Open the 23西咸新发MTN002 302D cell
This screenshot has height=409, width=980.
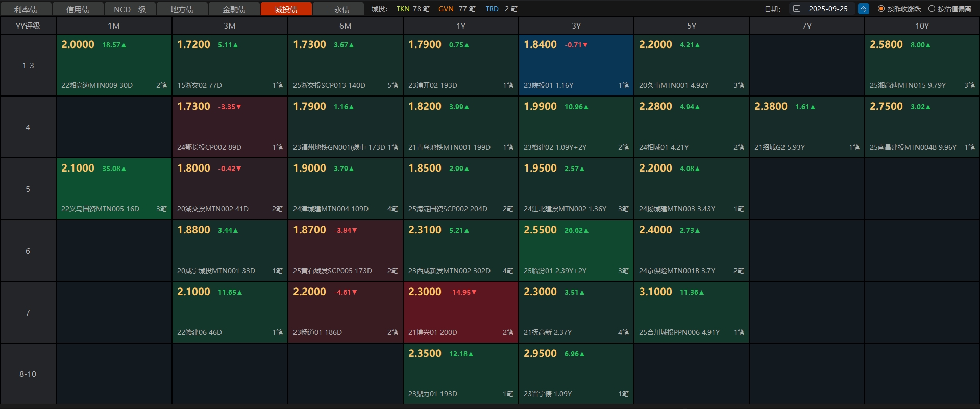point(461,251)
